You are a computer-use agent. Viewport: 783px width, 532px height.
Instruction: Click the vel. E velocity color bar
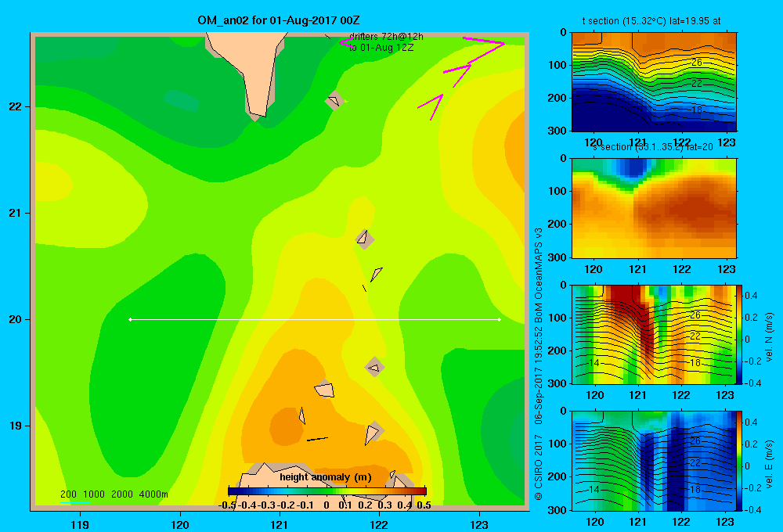point(739,461)
